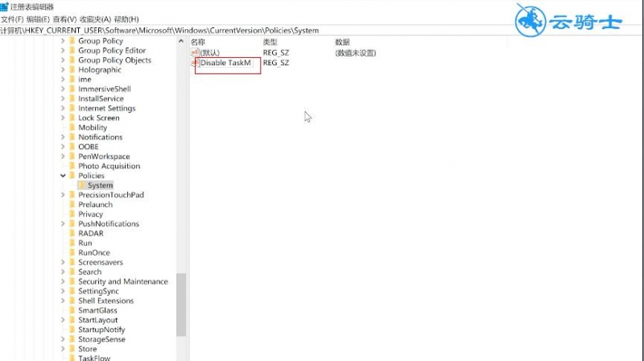
Task: Open the 编辑(E) menu
Action: pos(38,19)
